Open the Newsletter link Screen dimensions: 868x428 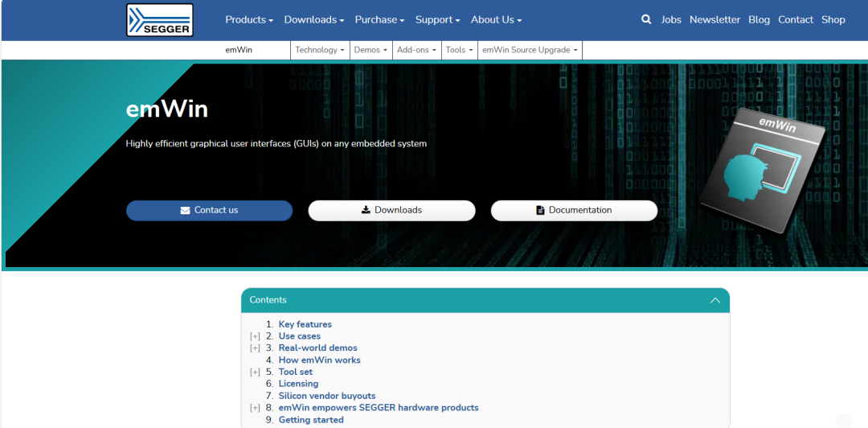[714, 19]
